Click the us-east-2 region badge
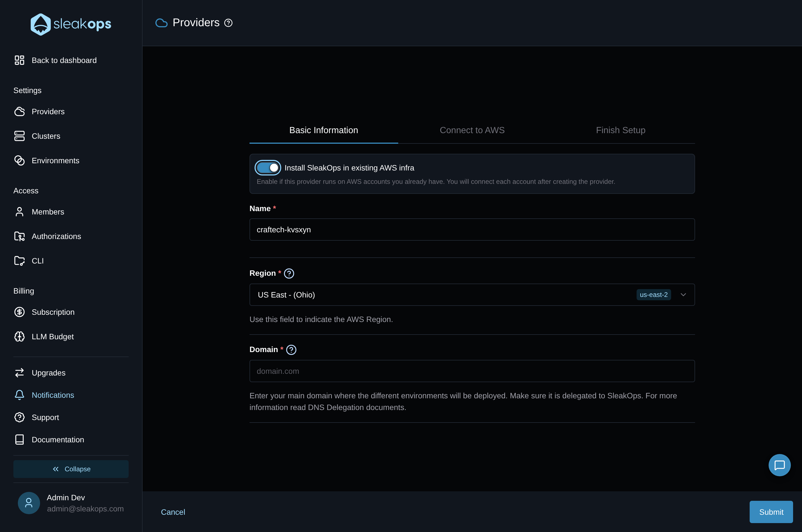This screenshot has width=802, height=532. 654,294
